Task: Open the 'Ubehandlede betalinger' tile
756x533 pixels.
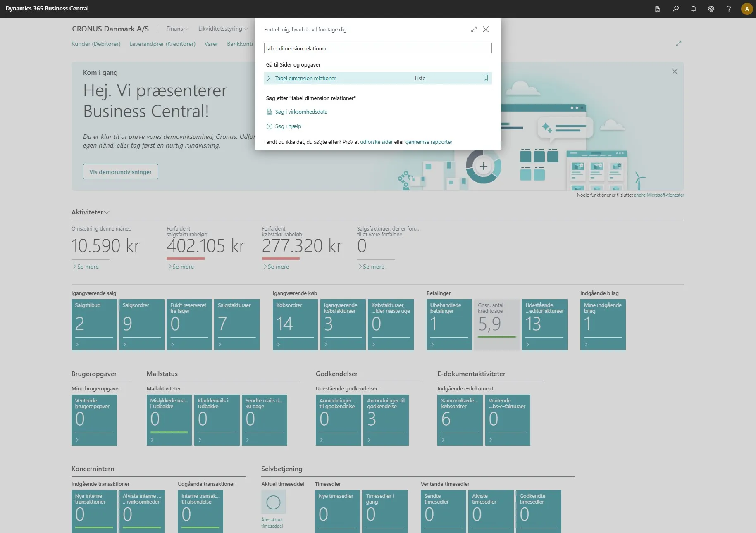Action: click(x=449, y=325)
